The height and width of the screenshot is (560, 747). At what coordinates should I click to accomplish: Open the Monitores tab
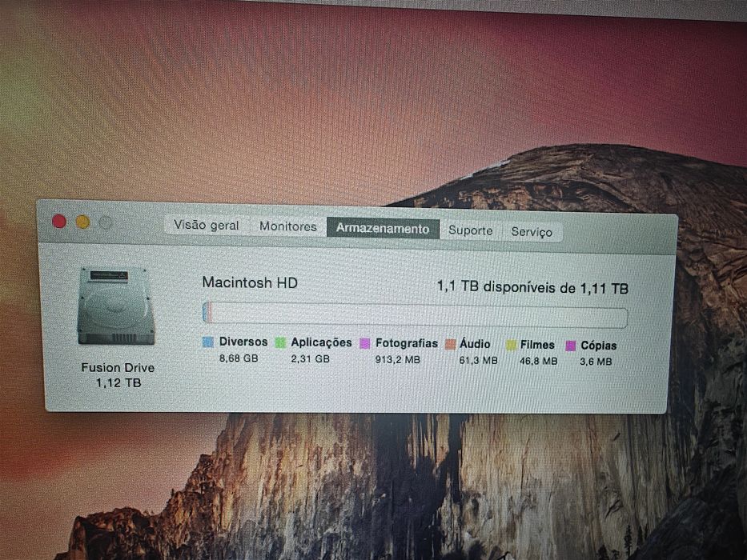[x=287, y=226]
